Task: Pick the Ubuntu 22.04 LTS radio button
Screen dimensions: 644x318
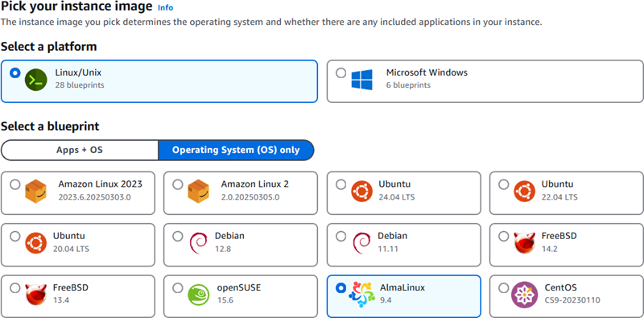Action: (504, 184)
